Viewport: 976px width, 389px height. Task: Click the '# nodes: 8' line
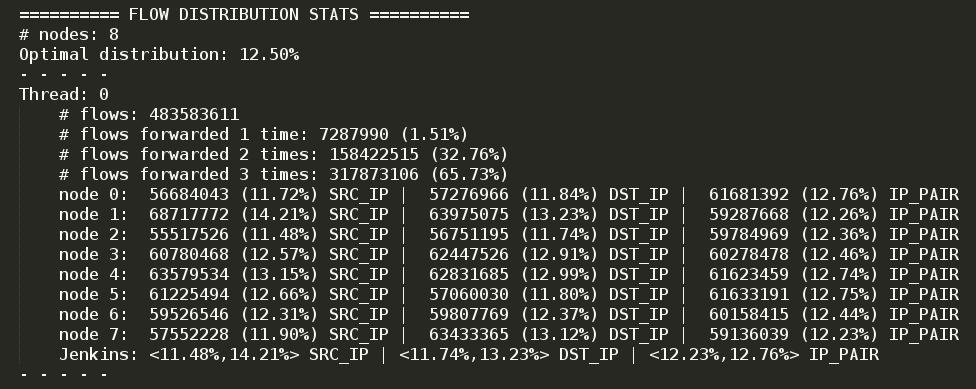[x=68, y=34]
